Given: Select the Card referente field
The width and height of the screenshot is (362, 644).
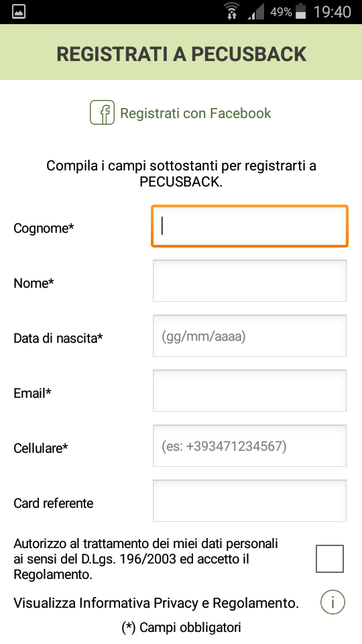Looking at the screenshot, I should pyautogui.click(x=249, y=500).
